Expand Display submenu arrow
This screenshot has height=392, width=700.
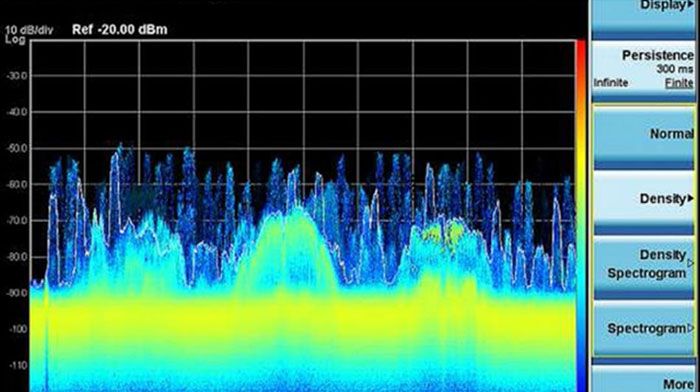point(691,4)
